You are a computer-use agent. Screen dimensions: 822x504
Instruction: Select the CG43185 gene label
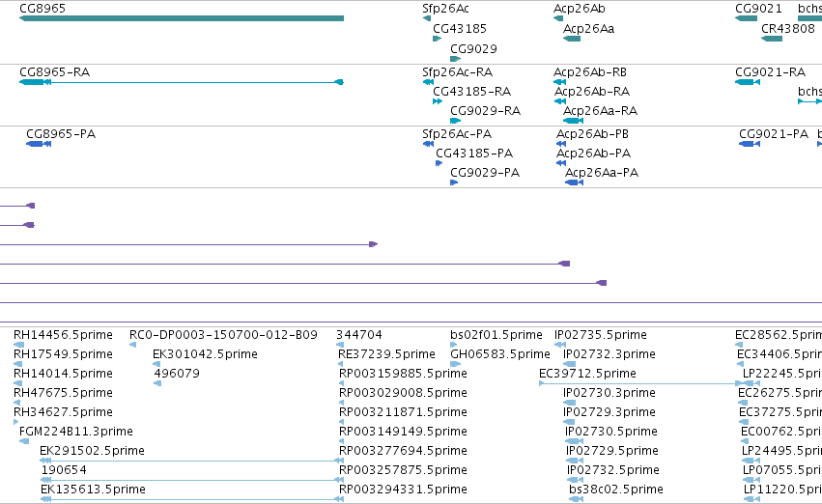(460, 29)
